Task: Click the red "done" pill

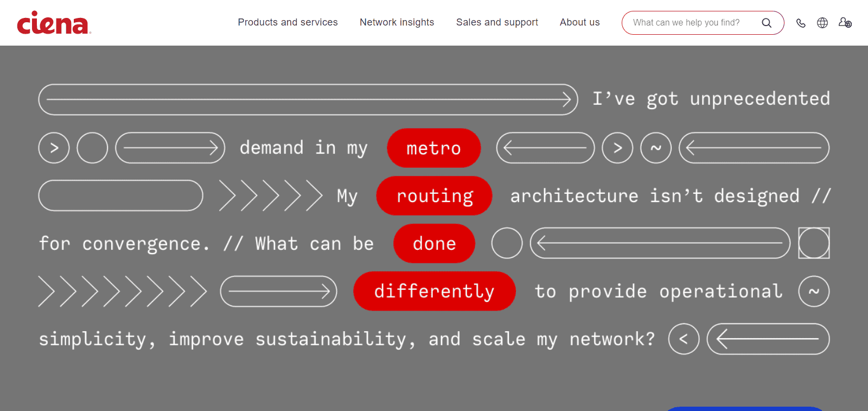Action: pyautogui.click(x=434, y=244)
